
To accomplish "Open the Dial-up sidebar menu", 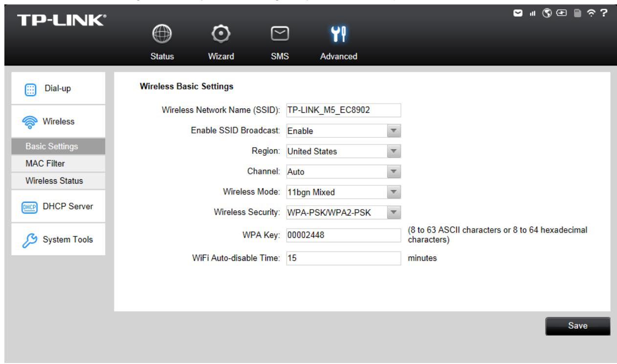I will (x=58, y=88).
